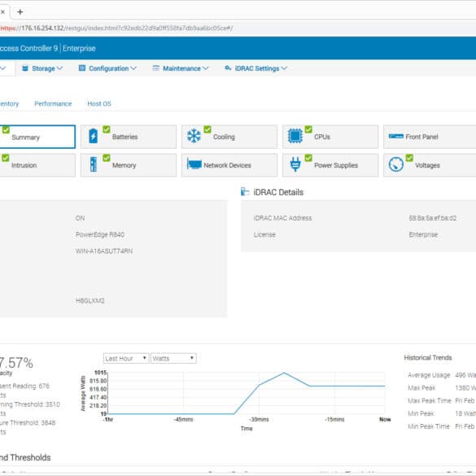The image size is (476, 476).
Task: Click the Storage menu icon
Action: point(25,68)
